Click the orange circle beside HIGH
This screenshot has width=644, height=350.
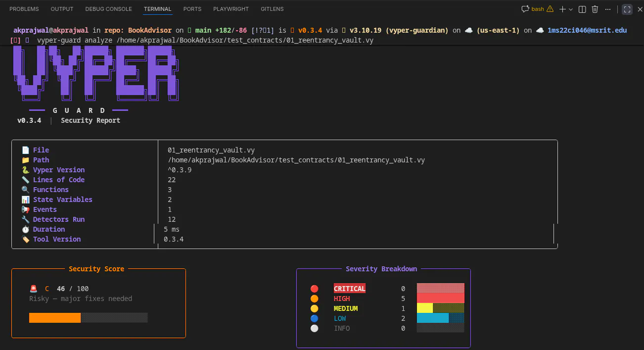[314, 299]
